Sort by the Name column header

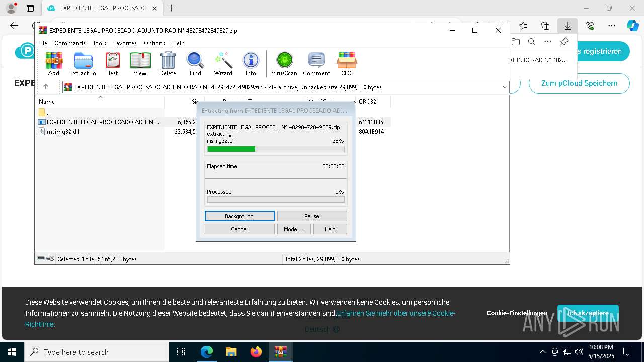pos(100,101)
